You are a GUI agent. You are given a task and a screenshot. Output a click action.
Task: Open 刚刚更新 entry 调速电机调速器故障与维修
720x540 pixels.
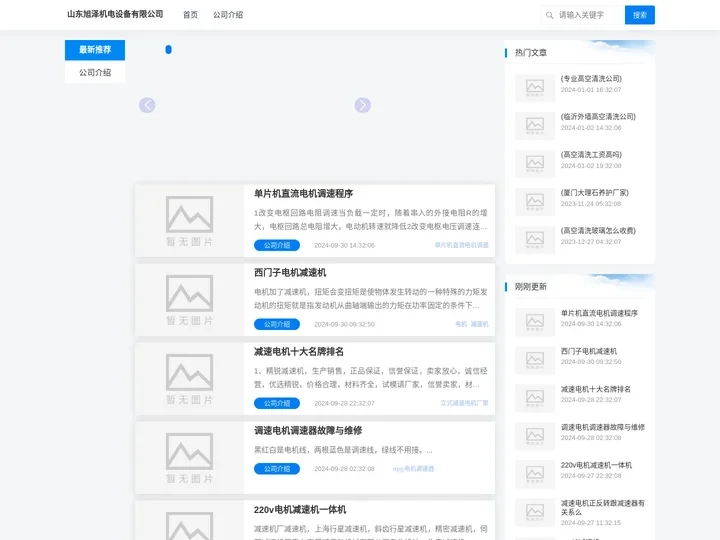point(602,428)
